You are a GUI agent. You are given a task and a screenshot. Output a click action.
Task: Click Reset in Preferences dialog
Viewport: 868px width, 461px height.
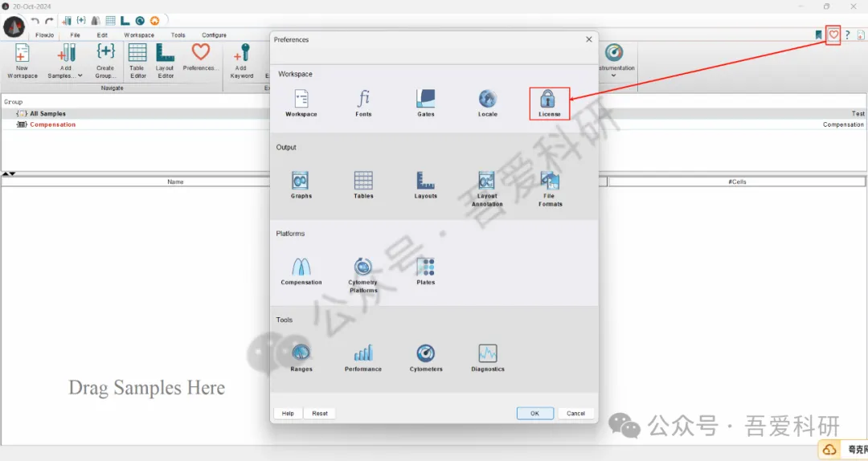point(320,414)
